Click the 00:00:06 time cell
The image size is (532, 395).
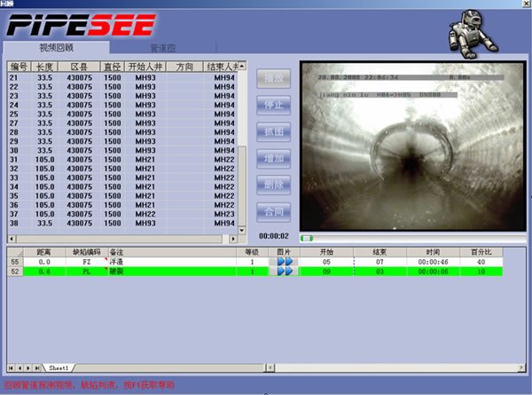434,272
